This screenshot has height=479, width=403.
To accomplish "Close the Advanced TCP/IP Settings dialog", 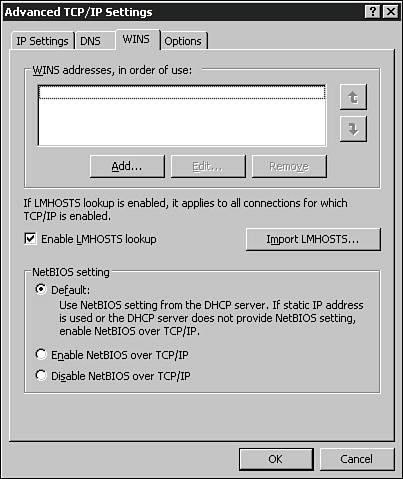I will click(391, 12).
